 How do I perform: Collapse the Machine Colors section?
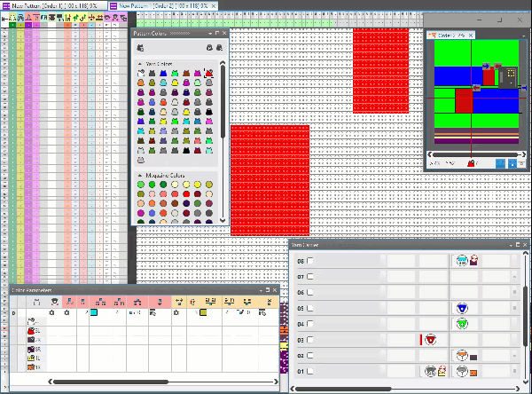139,176
